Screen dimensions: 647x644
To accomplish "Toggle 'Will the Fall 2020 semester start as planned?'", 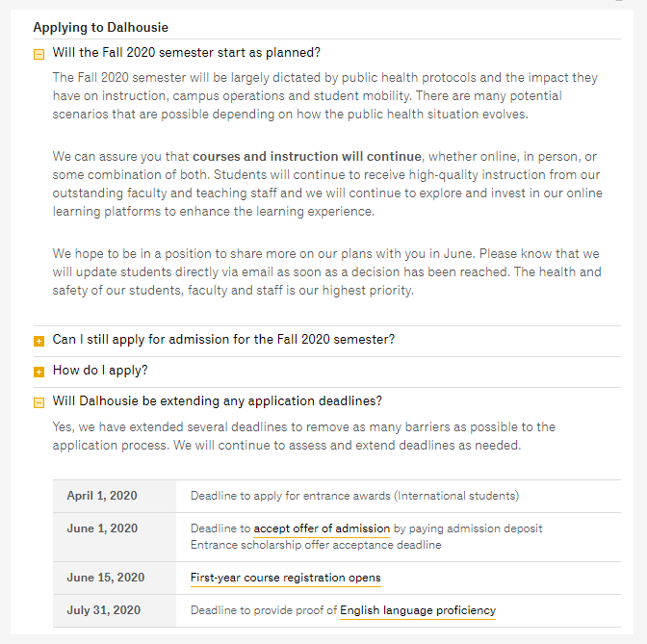I will [x=187, y=53].
